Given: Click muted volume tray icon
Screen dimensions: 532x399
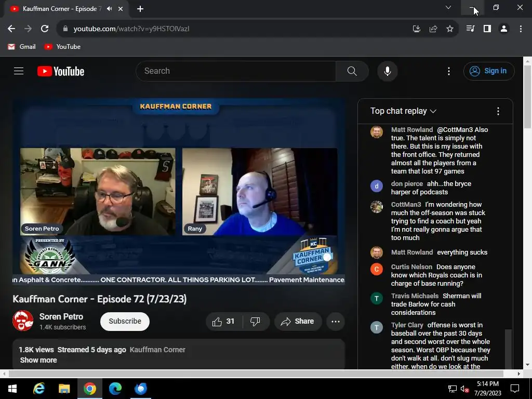Looking at the screenshot, I should [465, 389].
